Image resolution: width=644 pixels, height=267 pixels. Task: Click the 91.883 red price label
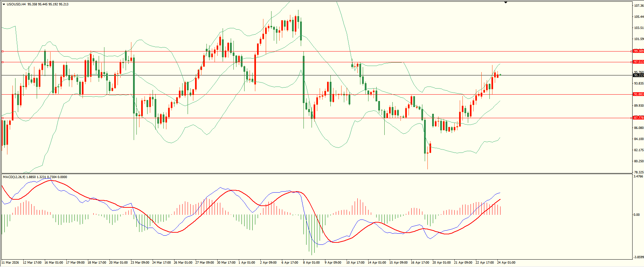(x=638, y=94)
